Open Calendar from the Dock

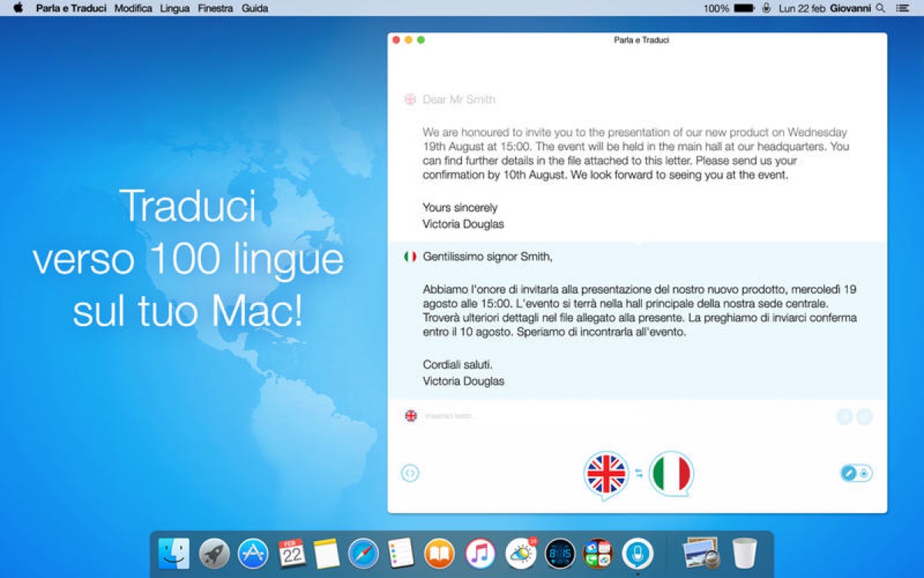292,553
